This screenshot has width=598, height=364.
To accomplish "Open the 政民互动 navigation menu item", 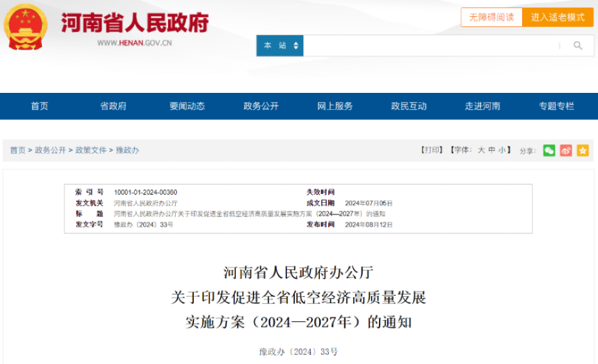I will pos(409,106).
